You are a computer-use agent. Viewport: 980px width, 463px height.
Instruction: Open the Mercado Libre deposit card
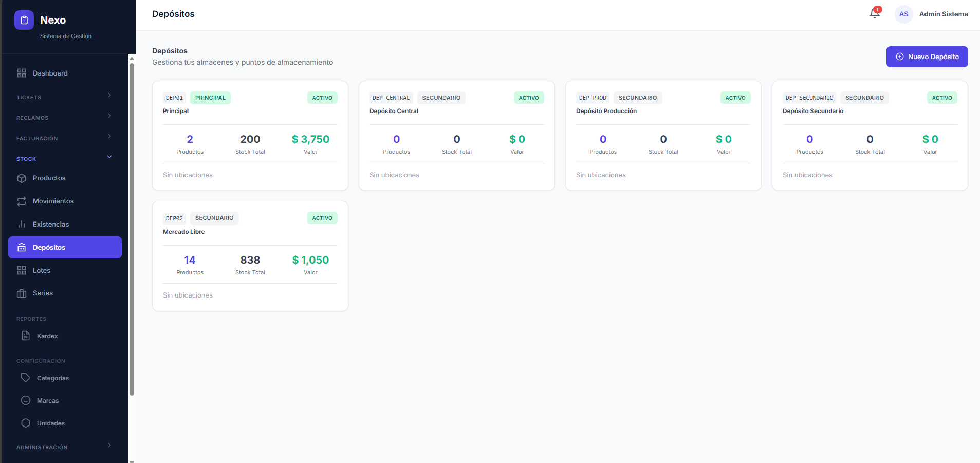tap(184, 232)
